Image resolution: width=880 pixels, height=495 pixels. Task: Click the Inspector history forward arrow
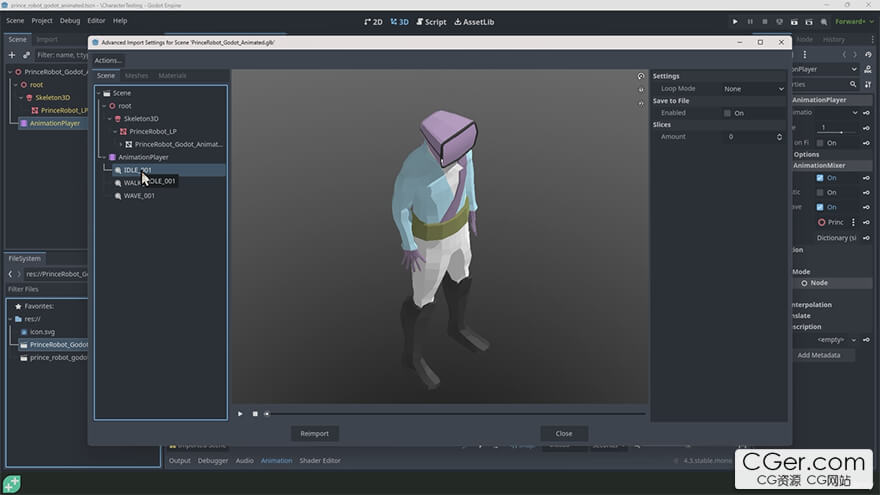(855, 54)
